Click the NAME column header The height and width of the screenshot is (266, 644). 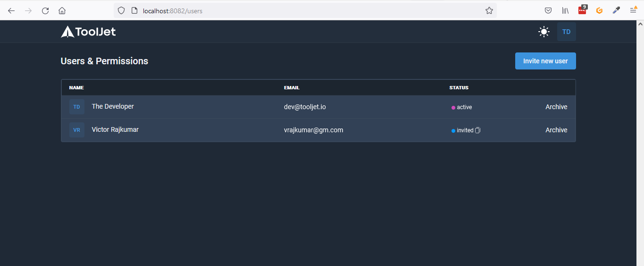pyautogui.click(x=76, y=88)
